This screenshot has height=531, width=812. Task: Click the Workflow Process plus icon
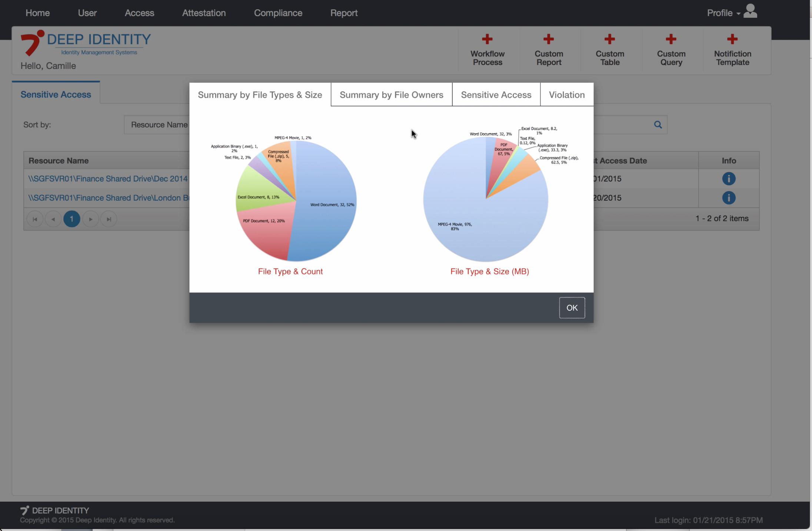(x=487, y=39)
